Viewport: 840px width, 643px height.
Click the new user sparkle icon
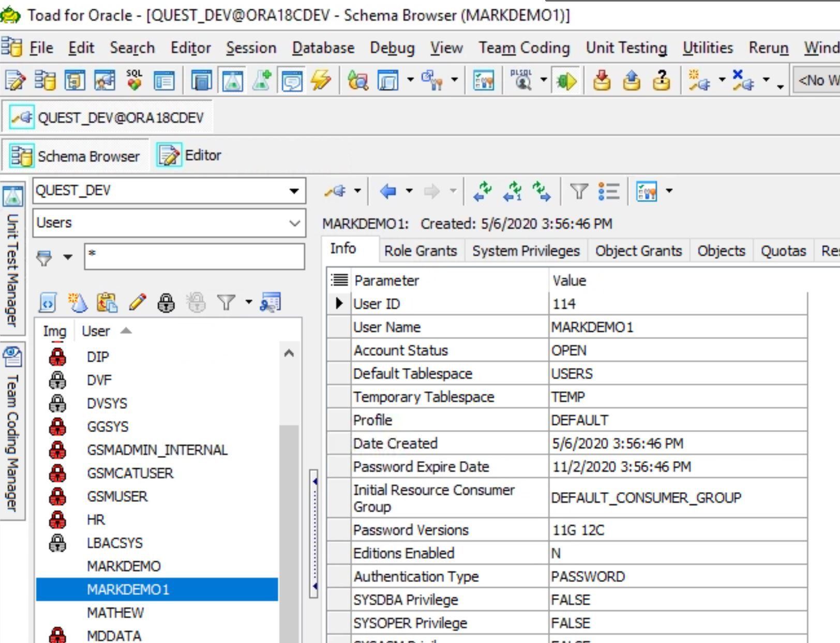[x=77, y=302]
